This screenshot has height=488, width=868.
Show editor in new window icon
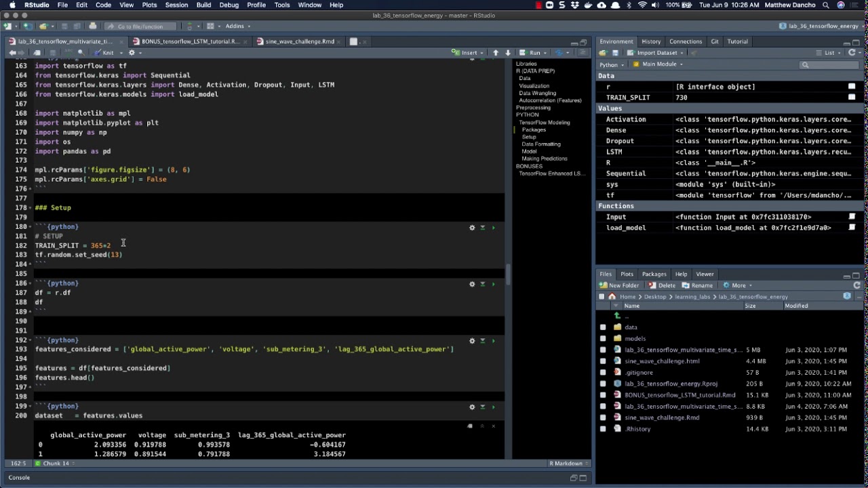point(38,53)
